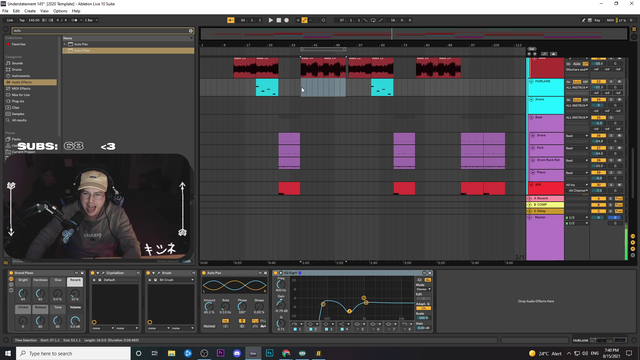640x360 pixels.
Task: Open Google Chrome from the taskbar
Action: point(286,353)
